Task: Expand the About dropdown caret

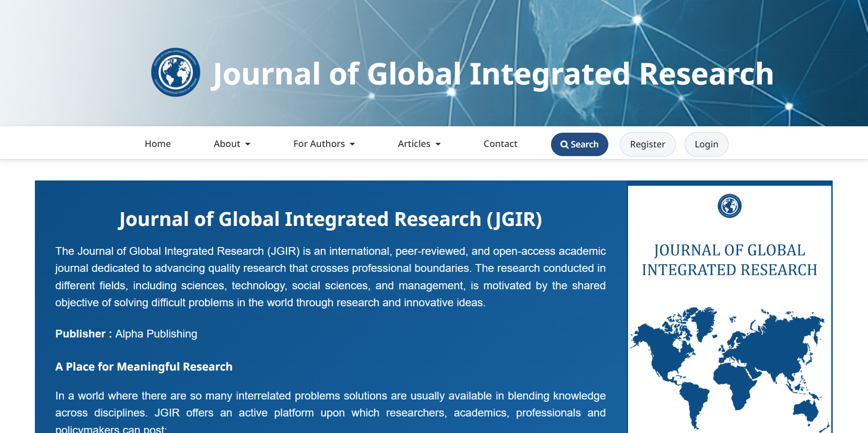Action: (x=248, y=144)
